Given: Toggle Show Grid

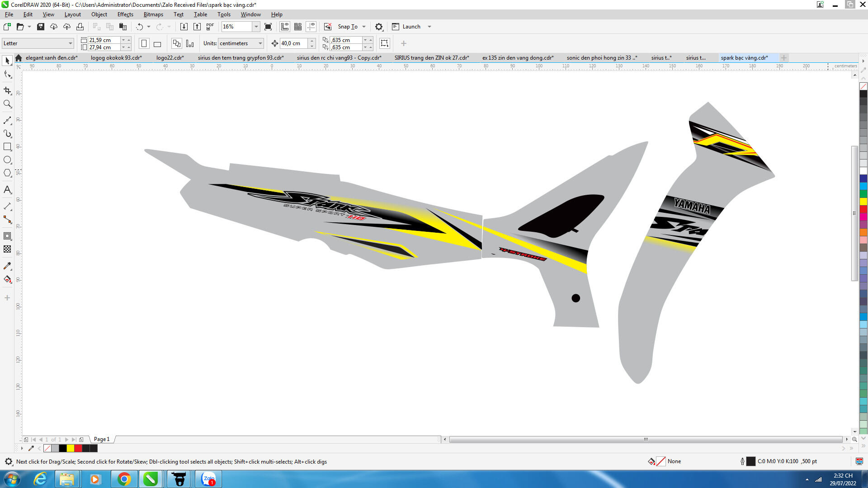Looking at the screenshot, I should 298,27.
